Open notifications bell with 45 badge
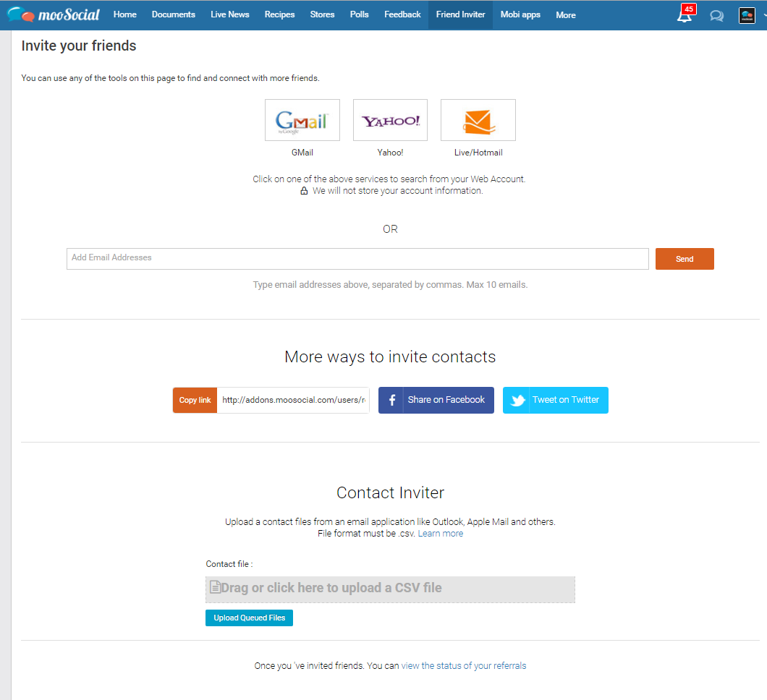The image size is (767, 700). click(685, 14)
